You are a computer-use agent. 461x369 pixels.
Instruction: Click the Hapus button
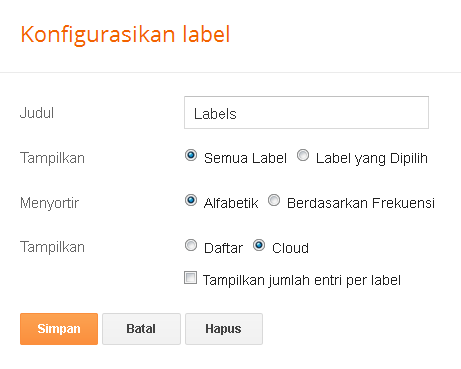tap(224, 329)
